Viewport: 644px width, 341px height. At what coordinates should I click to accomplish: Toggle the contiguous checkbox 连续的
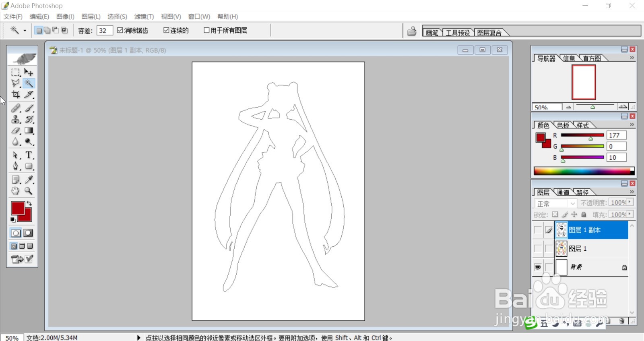click(166, 30)
